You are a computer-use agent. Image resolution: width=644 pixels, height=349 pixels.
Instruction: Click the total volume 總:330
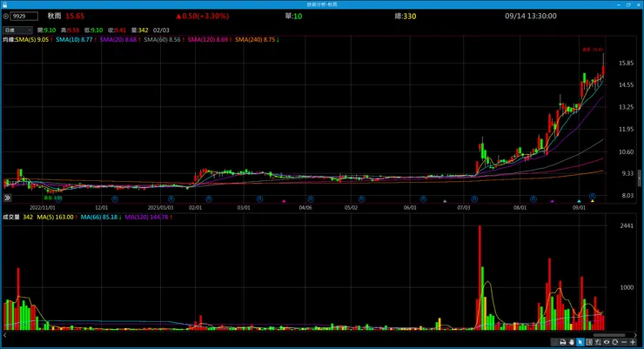point(406,16)
